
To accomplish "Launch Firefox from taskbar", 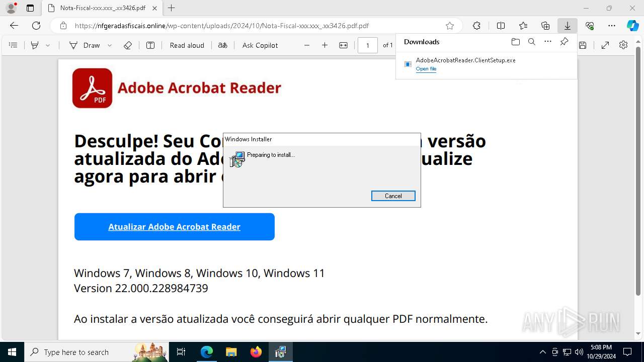I will coord(256,352).
